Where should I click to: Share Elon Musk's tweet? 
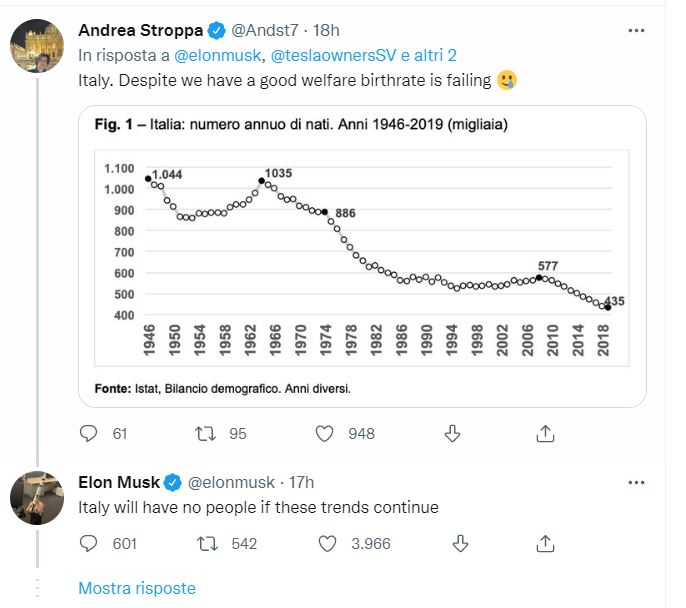pos(545,543)
